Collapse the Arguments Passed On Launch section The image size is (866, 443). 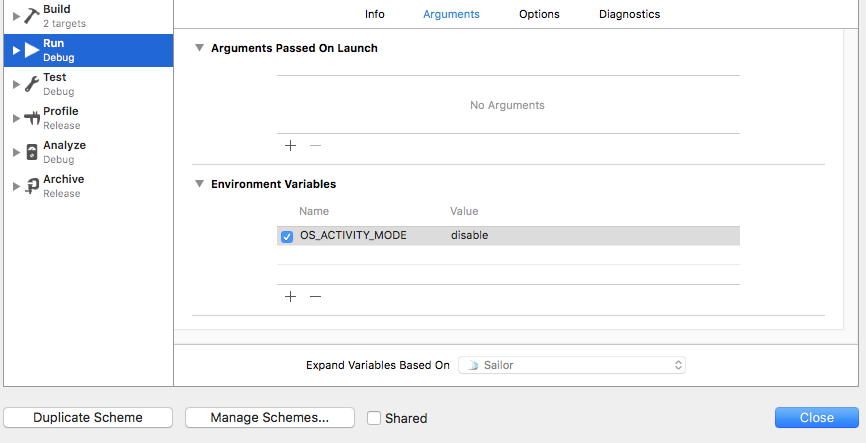[x=199, y=48]
